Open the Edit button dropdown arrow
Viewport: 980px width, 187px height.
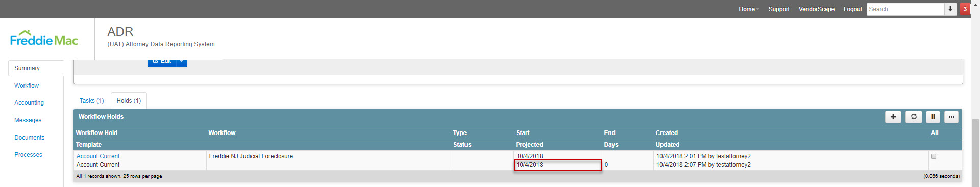pyautogui.click(x=182, y=62)
